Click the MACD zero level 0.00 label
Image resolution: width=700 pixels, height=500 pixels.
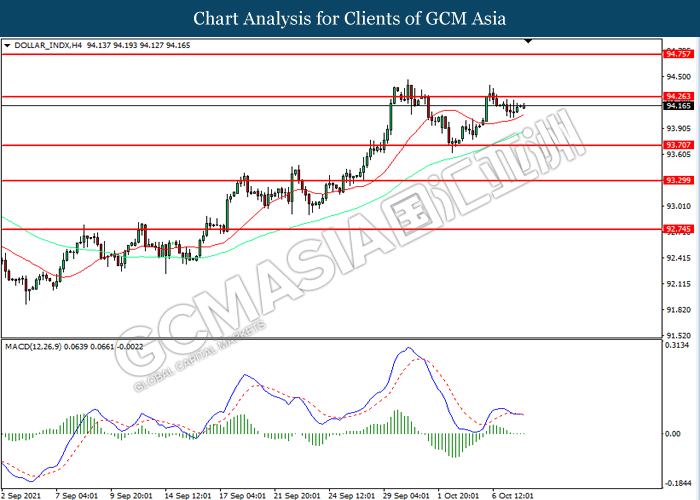click(x=673, y=434)
